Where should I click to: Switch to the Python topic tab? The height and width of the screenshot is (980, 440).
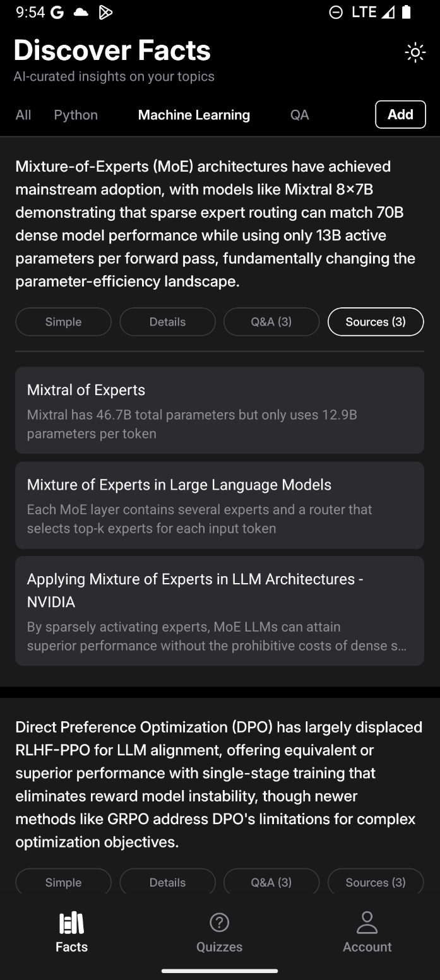(x=76, y=115)
